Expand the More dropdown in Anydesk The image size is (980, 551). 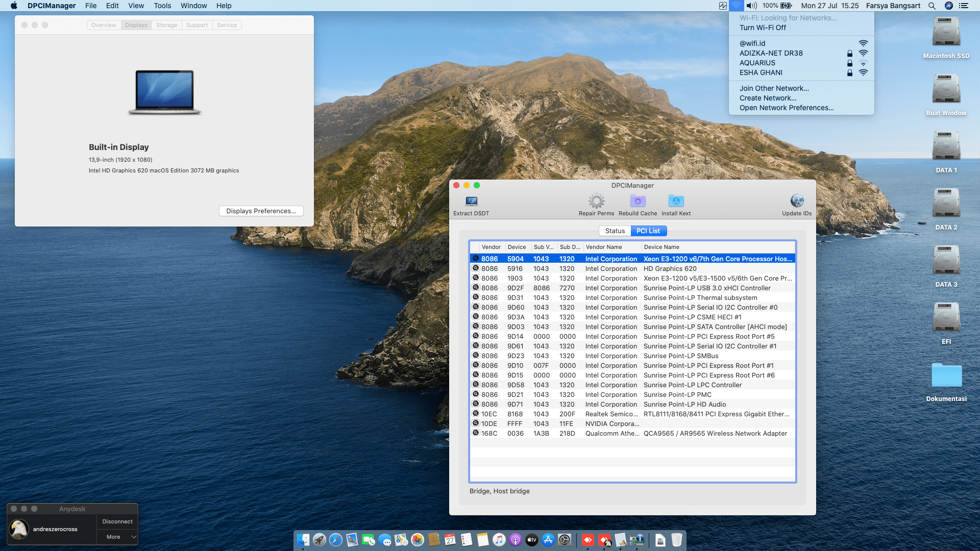118,537
